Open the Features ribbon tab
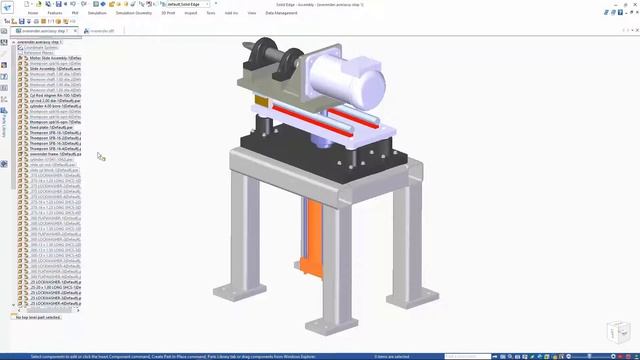Screen dimensions: 640x360 click(x=55, y=13)
